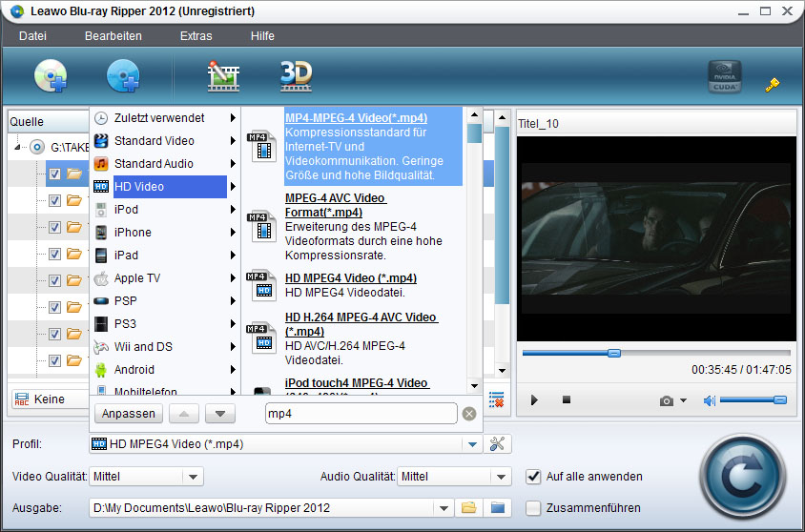The image size is (805, 532).
Task: Expand the Audio Qualität dropdown
Action: (502, 477)
